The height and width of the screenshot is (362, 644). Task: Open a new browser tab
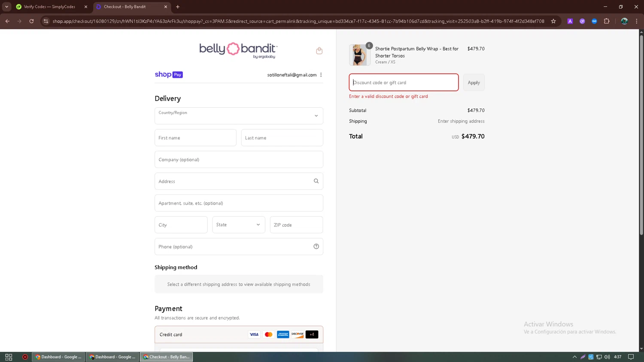178,7
